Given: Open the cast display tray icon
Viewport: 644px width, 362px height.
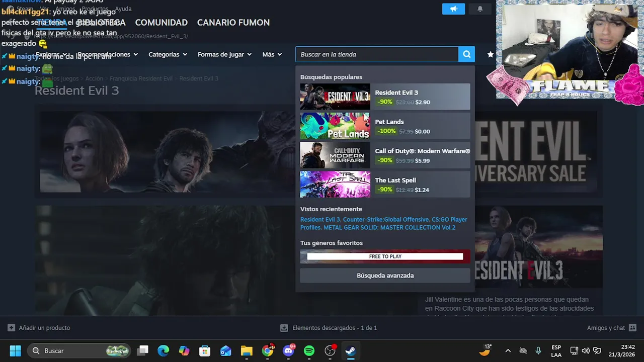Looking at the screenshot, I should pos(574,350).
